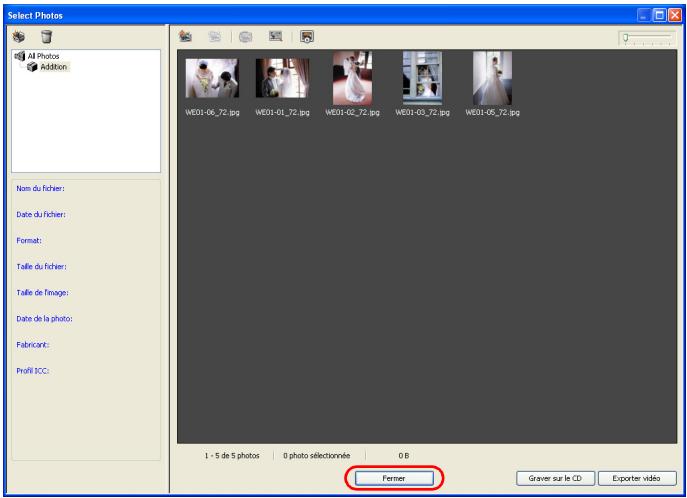This screenshot has height=498, width=687.
Task: Click the picture frame toolbar icon
Action: point(276,36)
